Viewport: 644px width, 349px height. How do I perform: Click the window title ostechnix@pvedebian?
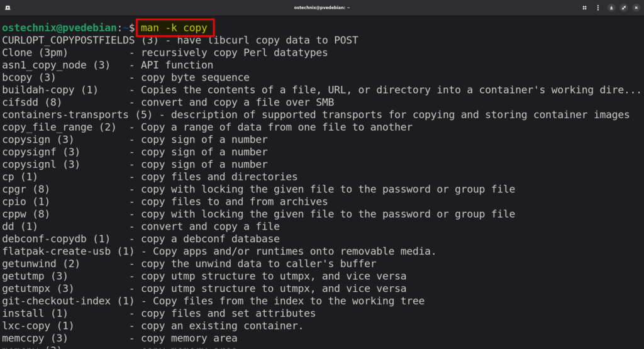321,8
